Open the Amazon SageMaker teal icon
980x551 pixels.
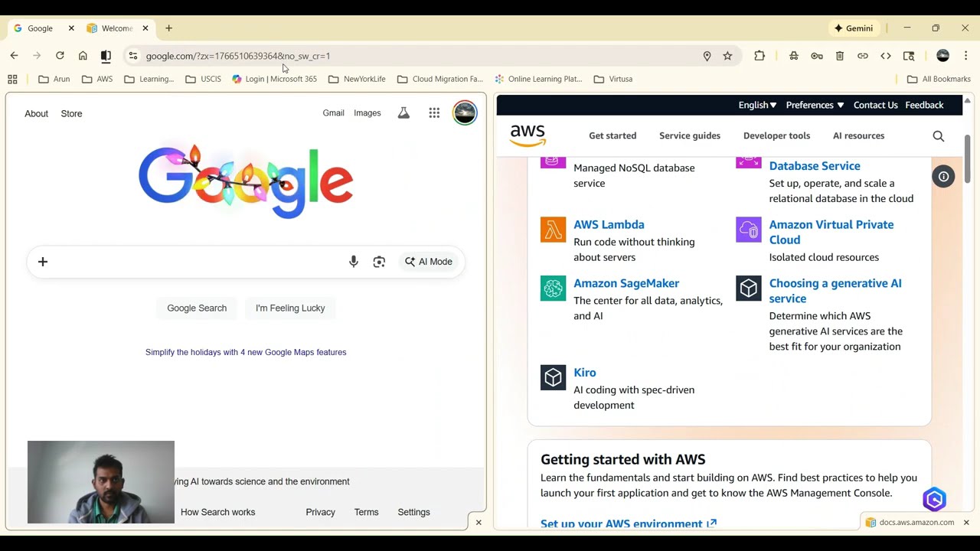point(553,289)
